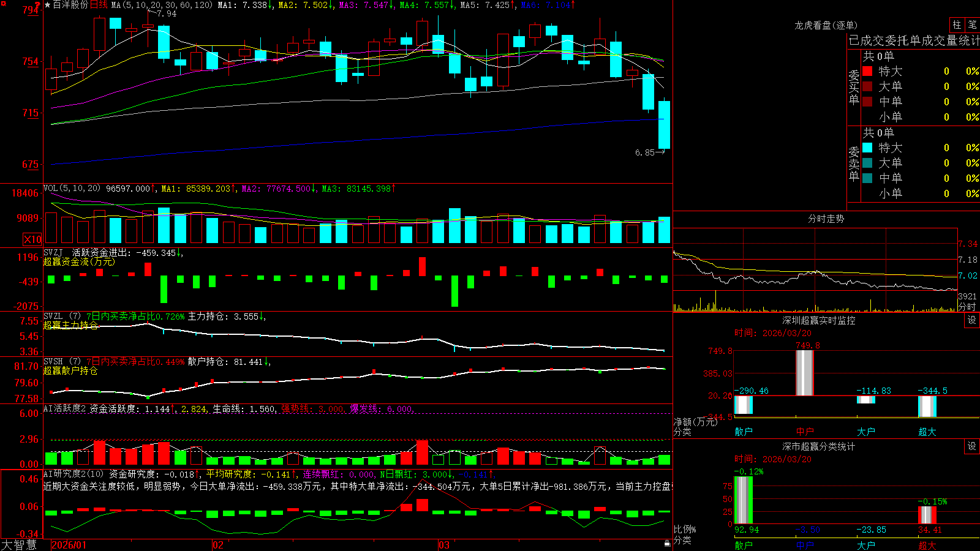
Task: Click the 百洋股份 stock name
Action: (70, 5)
